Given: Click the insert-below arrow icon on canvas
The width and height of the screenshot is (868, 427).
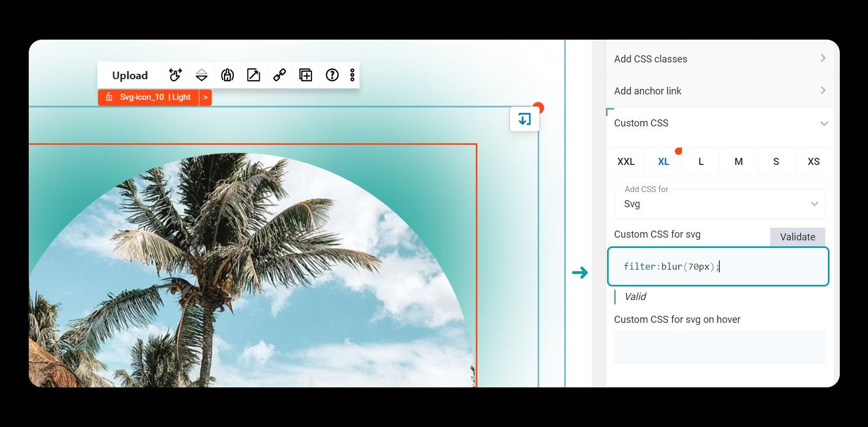Looking at the screenshot, I should [525, 119].
